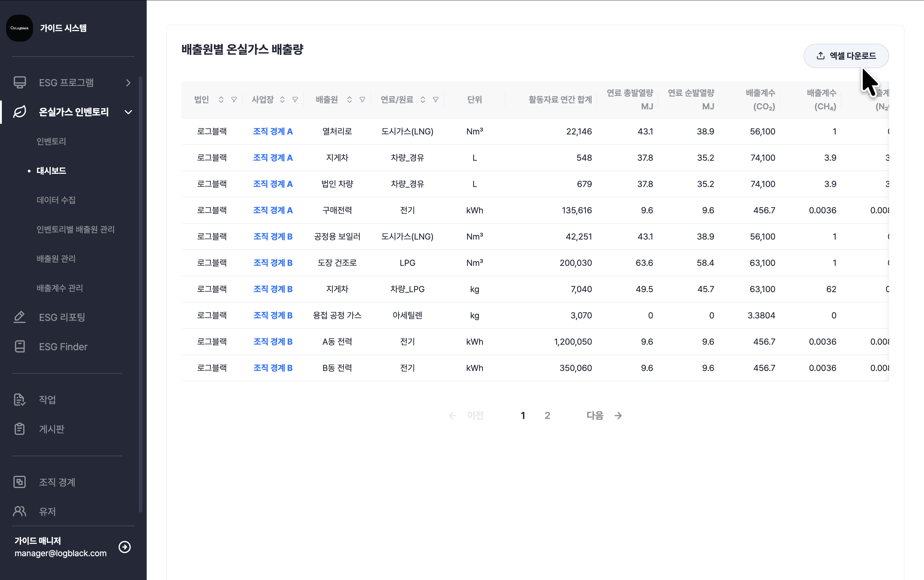This screenshot has width=924, height=580.
Task: Click the filter funnel icon for 연료/원료 column
Action: click(x=435, y=100)
